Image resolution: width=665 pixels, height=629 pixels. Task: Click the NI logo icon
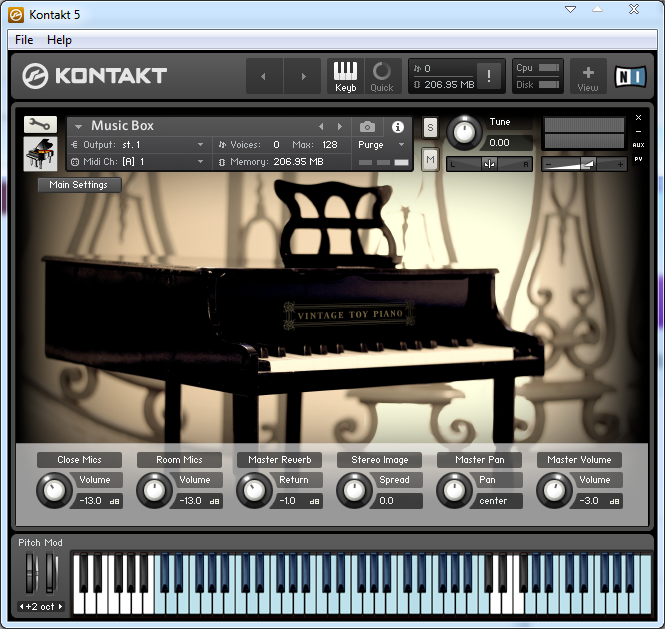(x=630, y=76)
